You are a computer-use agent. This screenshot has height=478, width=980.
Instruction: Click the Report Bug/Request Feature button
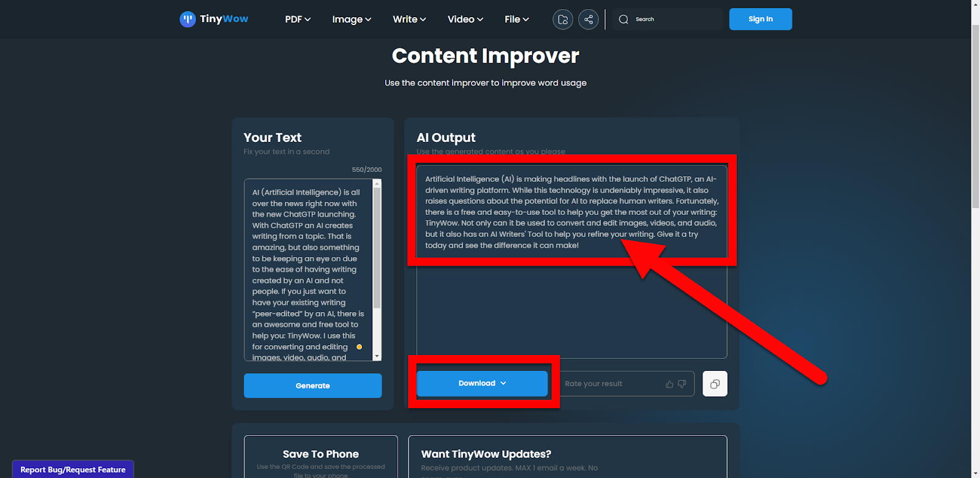(73, 469)
